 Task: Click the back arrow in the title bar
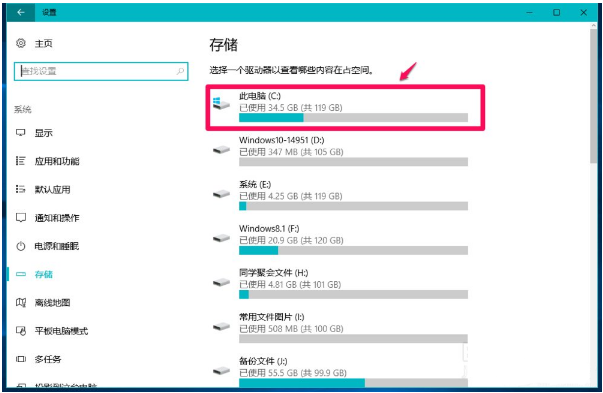(21, 12)
